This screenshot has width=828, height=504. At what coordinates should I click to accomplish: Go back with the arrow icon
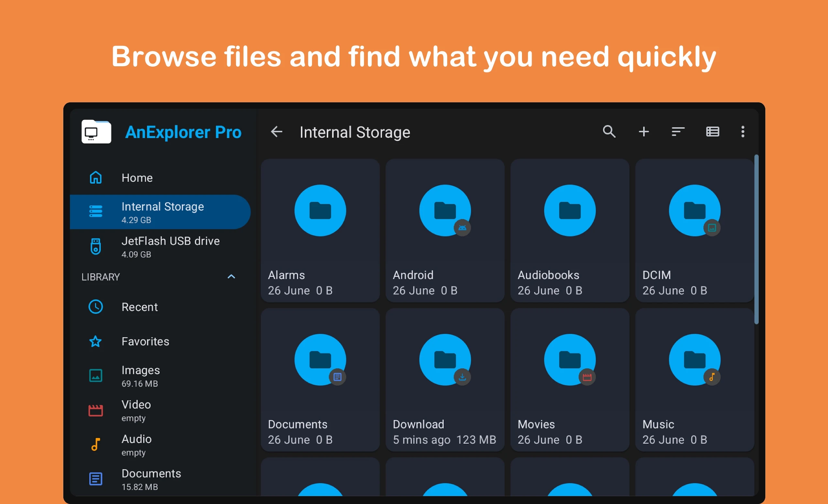277,131
